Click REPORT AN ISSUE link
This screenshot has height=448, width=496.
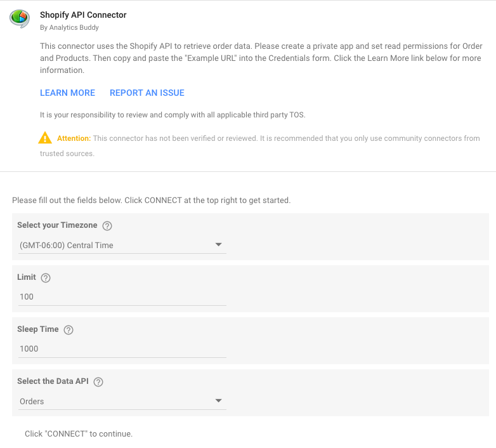147,93
